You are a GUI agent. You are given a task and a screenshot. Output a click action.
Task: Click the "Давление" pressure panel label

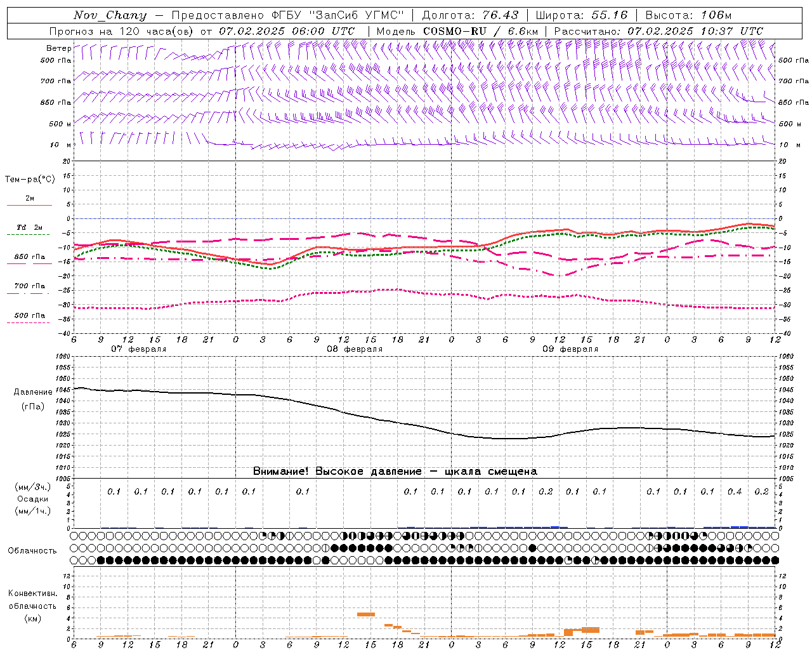coord(33,392)
